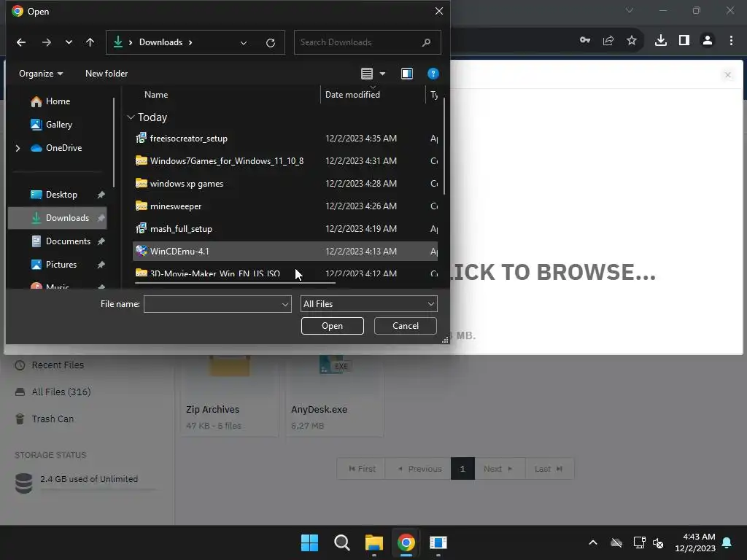Collapse the Today group
The image size is (747, 560).
pyautogui.click(x=131, y=117)
